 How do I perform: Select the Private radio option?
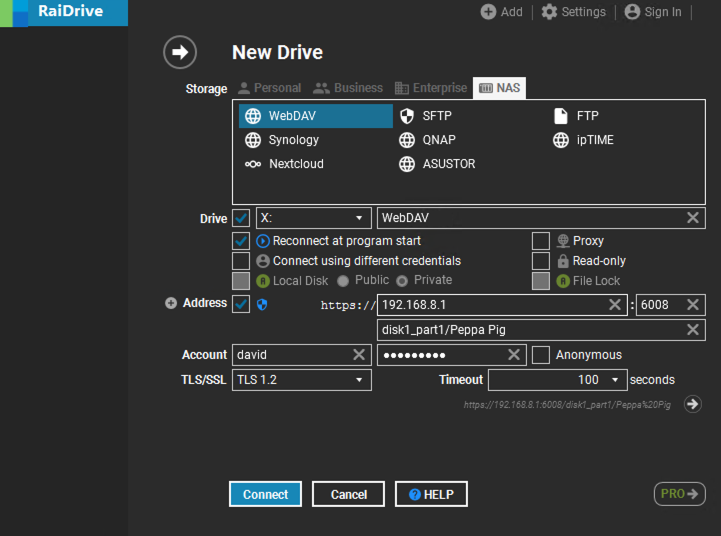pos(402,281)
